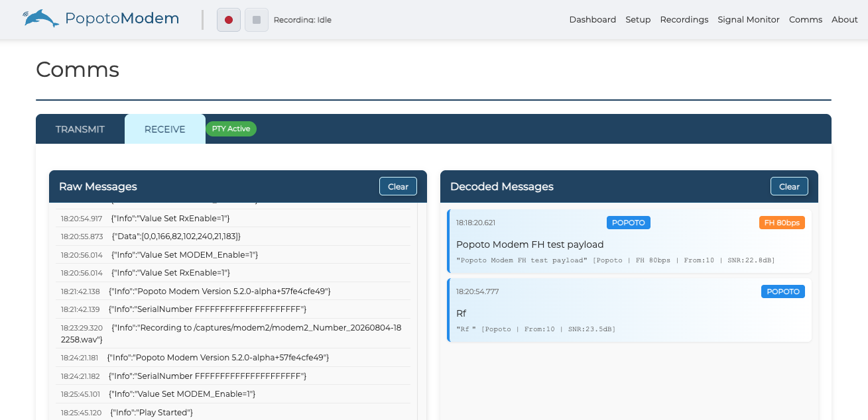Image resolution: width=868 pixels, height=420 pixels.
Task: Click the Decoded Messages panel heading
Action: point(502,187)
